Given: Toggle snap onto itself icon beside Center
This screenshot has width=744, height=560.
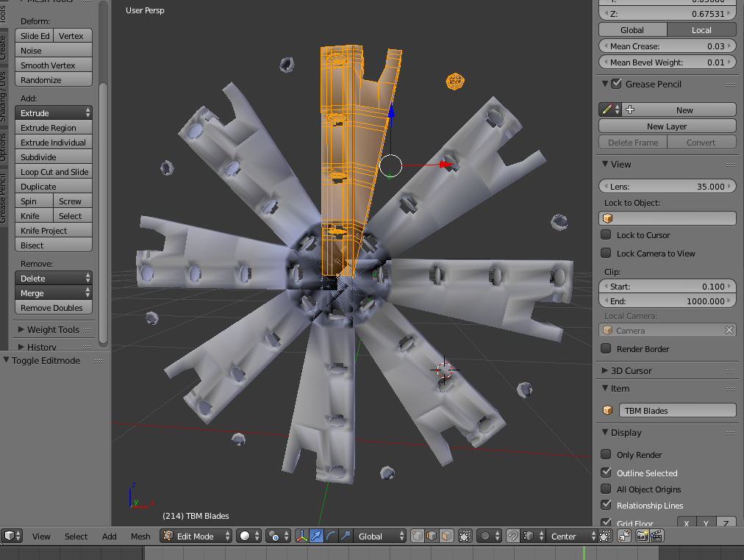Looking at the screenshot, I should [x=605, y=536].
